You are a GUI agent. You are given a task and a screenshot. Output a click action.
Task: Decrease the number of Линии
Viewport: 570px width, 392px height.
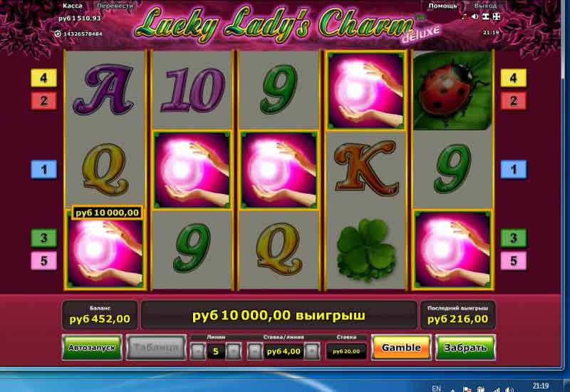(199, 351)
